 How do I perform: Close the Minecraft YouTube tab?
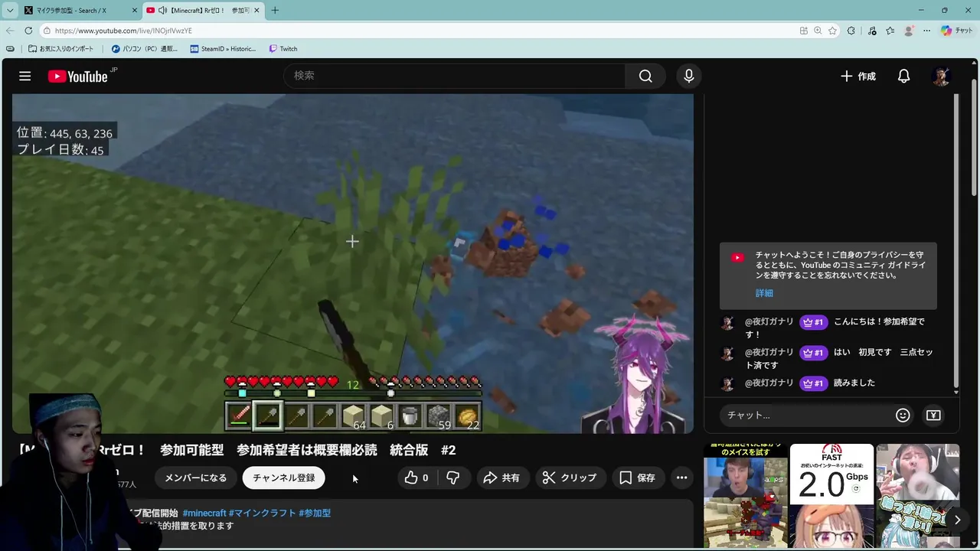(x=256, y=11)
